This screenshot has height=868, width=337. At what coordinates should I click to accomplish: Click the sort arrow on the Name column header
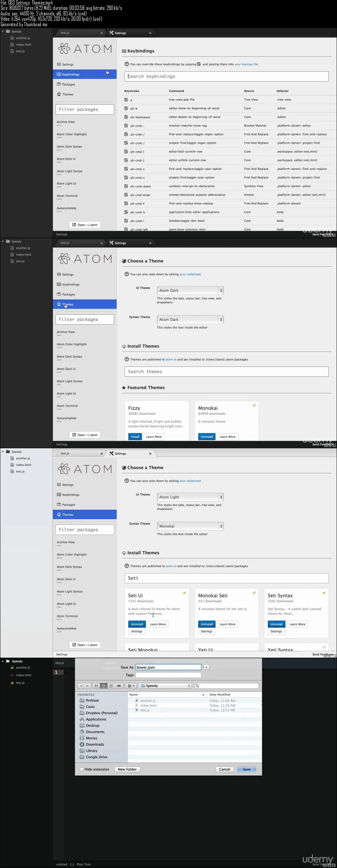[x=203, y=694]
